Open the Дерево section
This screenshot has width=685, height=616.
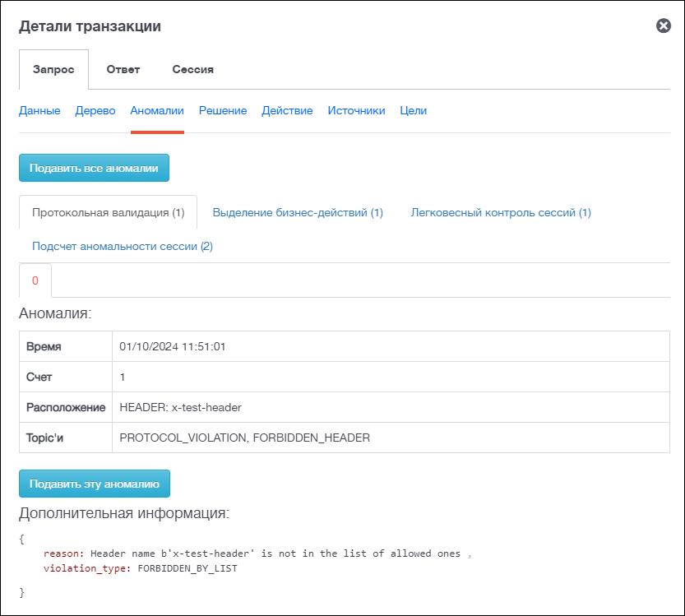tap(95, 110)
